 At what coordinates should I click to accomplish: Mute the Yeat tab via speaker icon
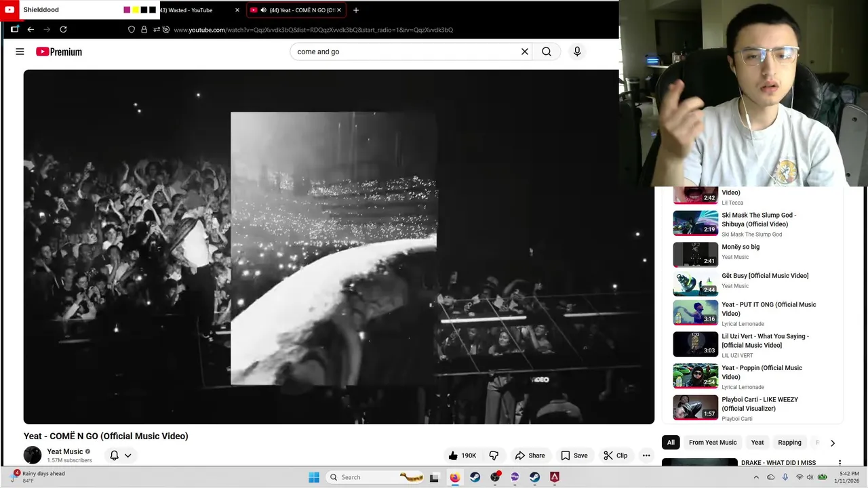tap(263, 10)
